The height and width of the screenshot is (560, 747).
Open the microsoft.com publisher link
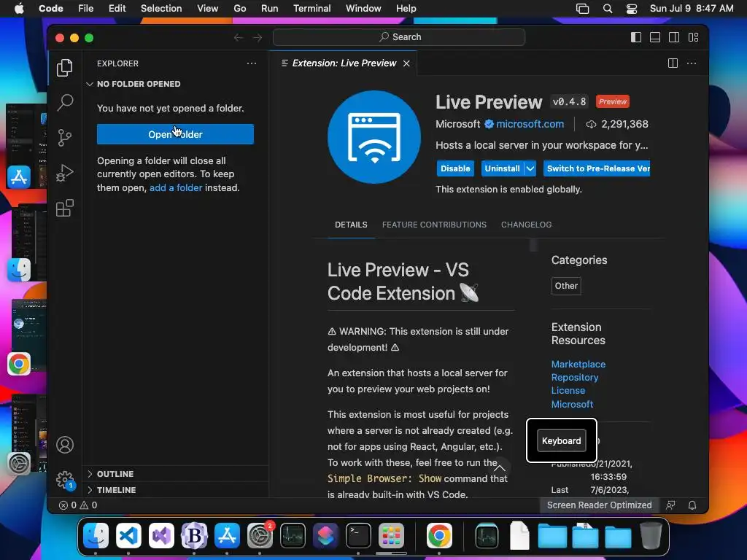[530, 124]
